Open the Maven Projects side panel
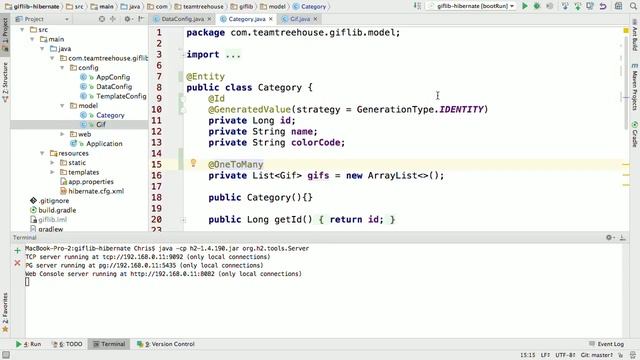Screen dimensions: 640x360 click(635, 88)
